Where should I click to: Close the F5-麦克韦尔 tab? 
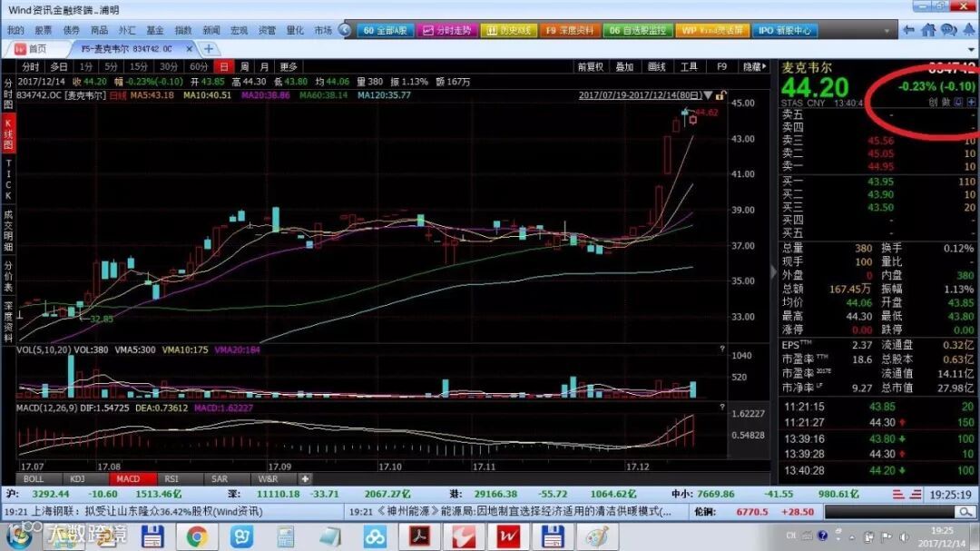[x=190, y=49]
